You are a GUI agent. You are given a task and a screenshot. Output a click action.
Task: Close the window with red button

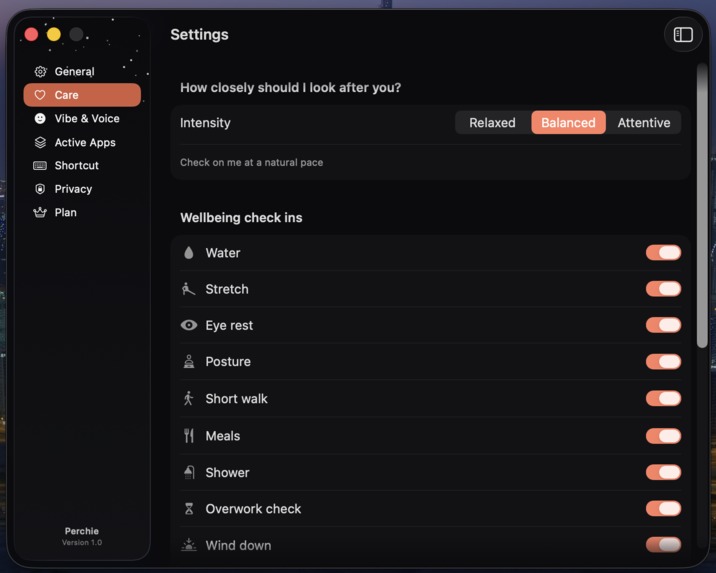click(x=31, y=34)
